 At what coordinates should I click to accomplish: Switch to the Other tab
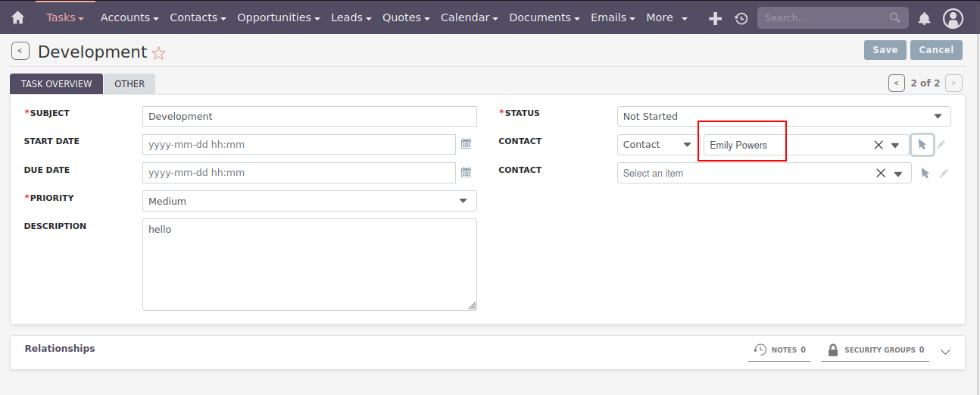point(130,84)
